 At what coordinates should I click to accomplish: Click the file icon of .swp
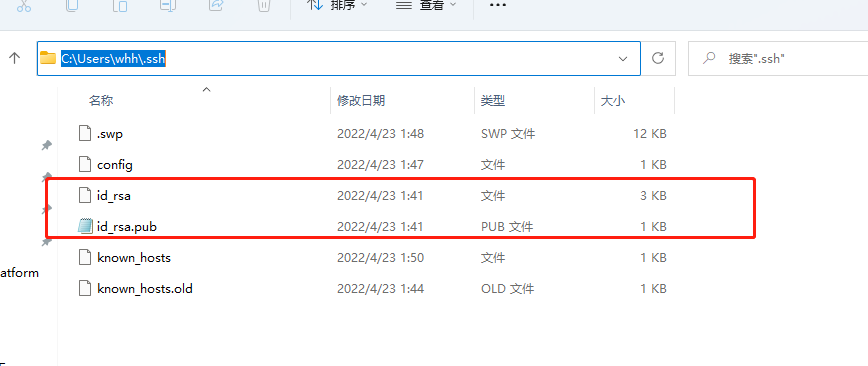point(85,133)
